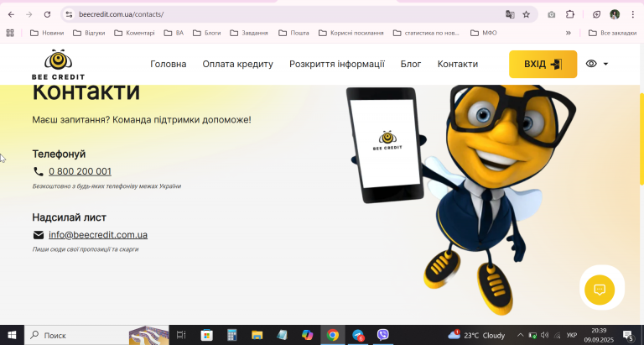The height and width of the screenshot is (345, 644).
Task: Select the Контакти menu item
Action: (x=458, y=64)
